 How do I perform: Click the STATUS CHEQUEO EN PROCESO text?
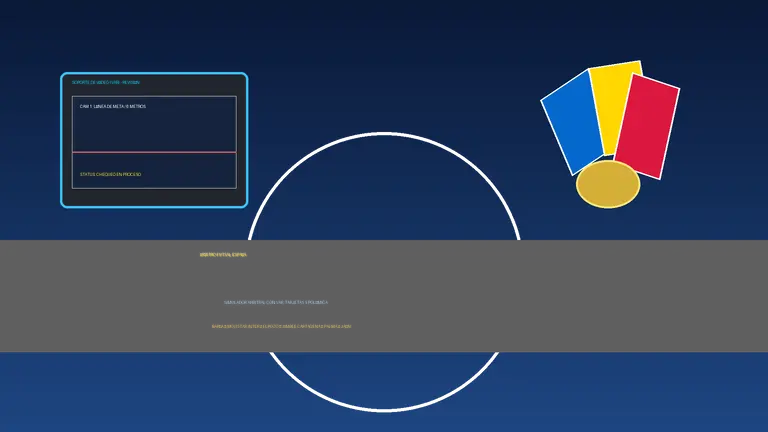110,174
